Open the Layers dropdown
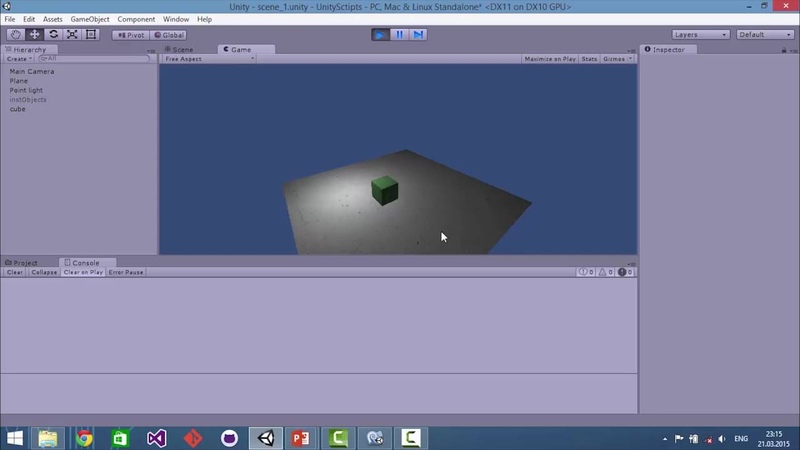Screen dimensions: 800x450 701,35
